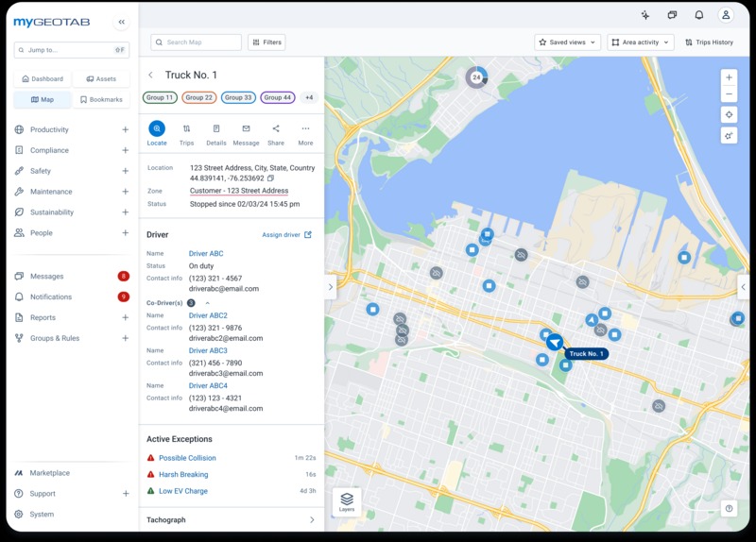The height and width of the screenshot is (542, 756).
Task: Open the Driver ABC2 link
Action: point(208,315)
